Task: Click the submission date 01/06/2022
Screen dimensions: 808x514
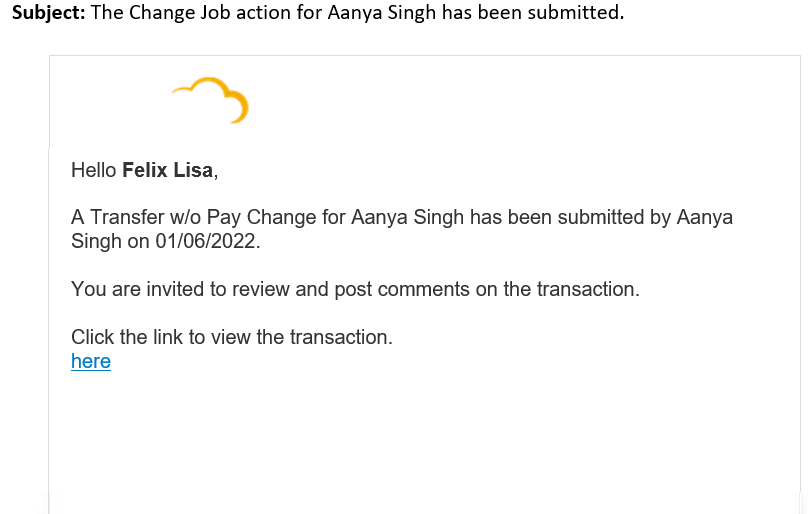Action: [205, 241]
